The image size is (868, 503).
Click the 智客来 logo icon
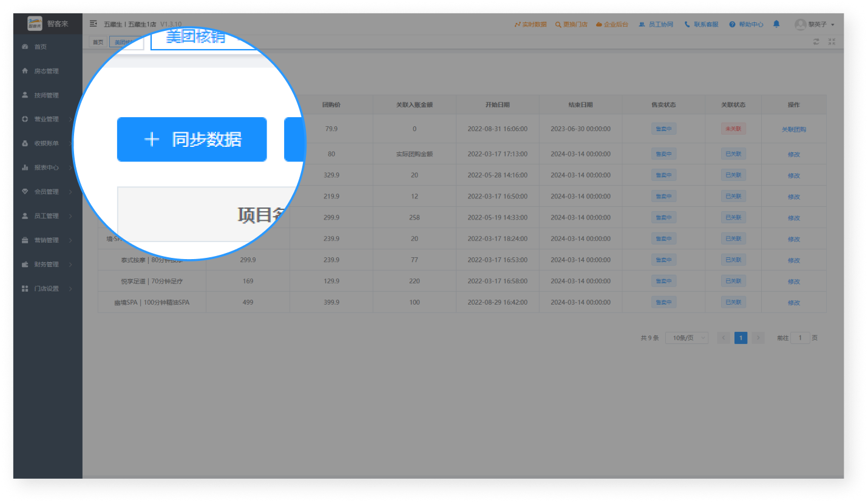(35, 24)
